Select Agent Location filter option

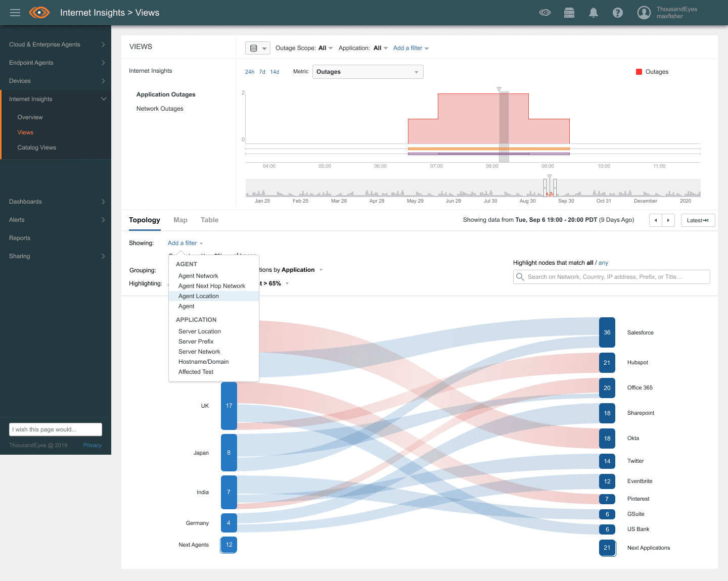tap(199, 296)
